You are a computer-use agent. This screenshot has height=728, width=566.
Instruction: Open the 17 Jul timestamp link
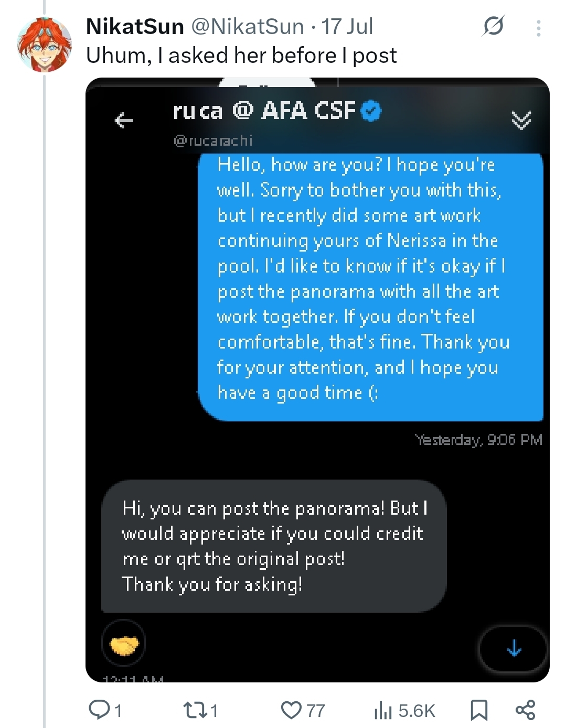coord(347,26)
